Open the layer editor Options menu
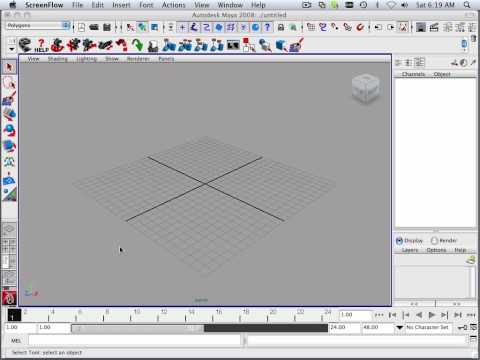480x360 pixels. click(x=436, y=250)
